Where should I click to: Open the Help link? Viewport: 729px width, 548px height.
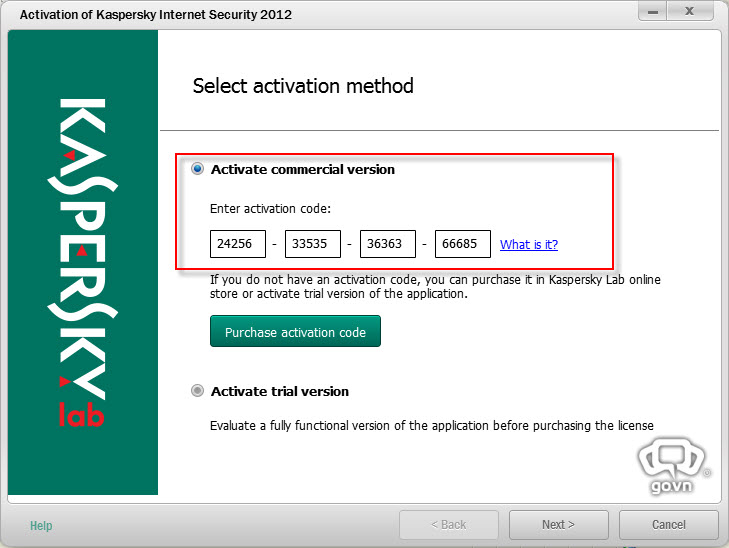[x=41, y=526]
